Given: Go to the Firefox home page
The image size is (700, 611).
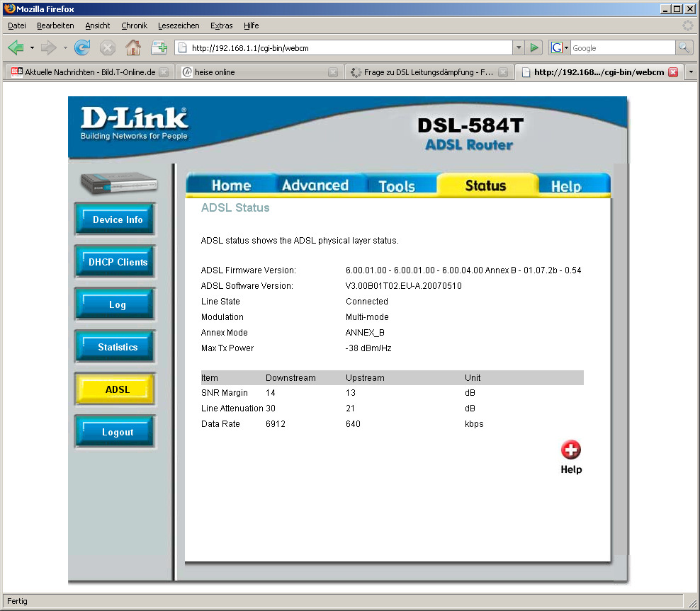Looking at the screenshot, I should tap(133, 47).
